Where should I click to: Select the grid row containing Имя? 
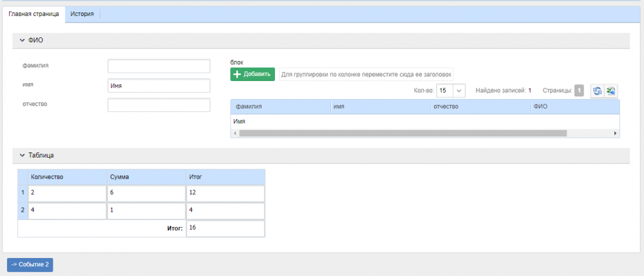[425, 122]
